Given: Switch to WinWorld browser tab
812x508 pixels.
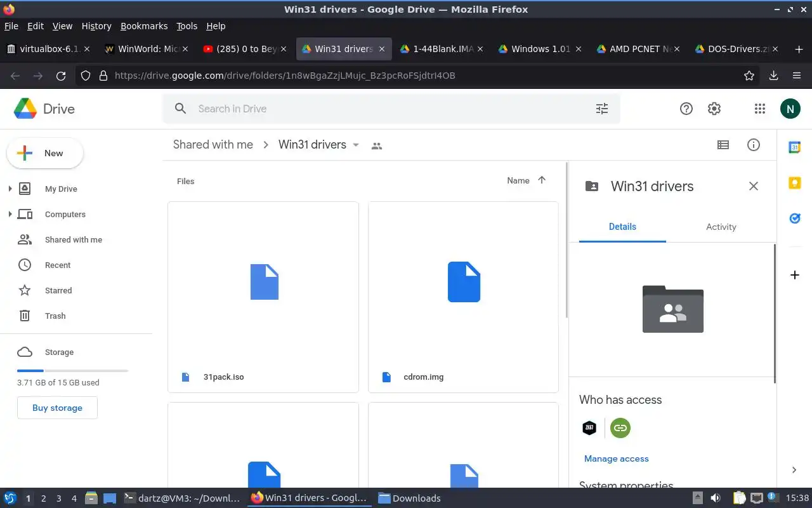Looking at the screenshot, I should [146, 49].
